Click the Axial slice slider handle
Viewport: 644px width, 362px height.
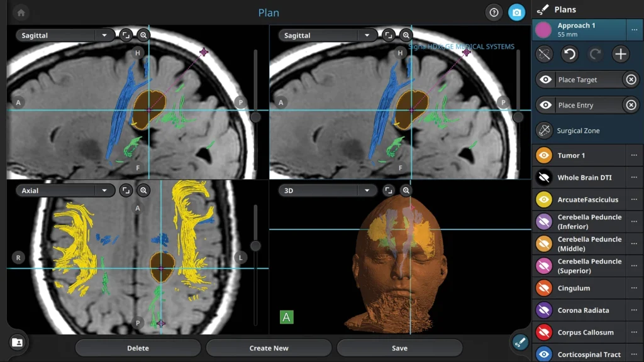pos(255,246)
